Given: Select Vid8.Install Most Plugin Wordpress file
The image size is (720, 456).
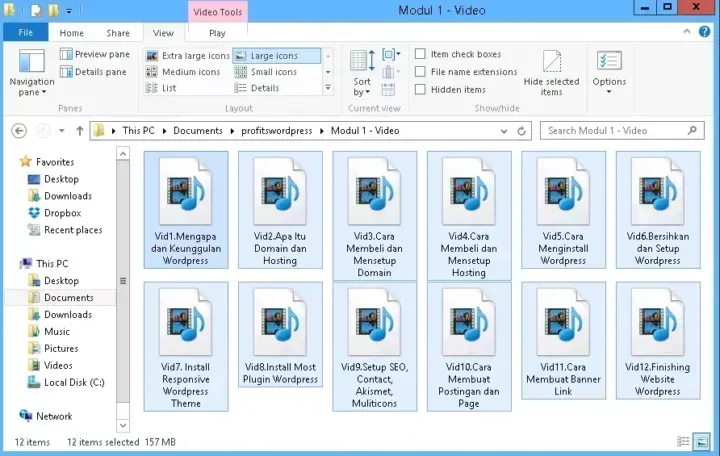Looking at the screenshot, I should (x=280, y=335).
